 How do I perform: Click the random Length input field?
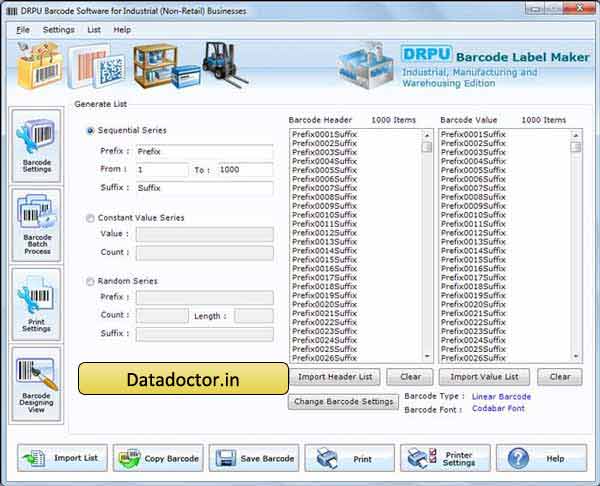254,316
